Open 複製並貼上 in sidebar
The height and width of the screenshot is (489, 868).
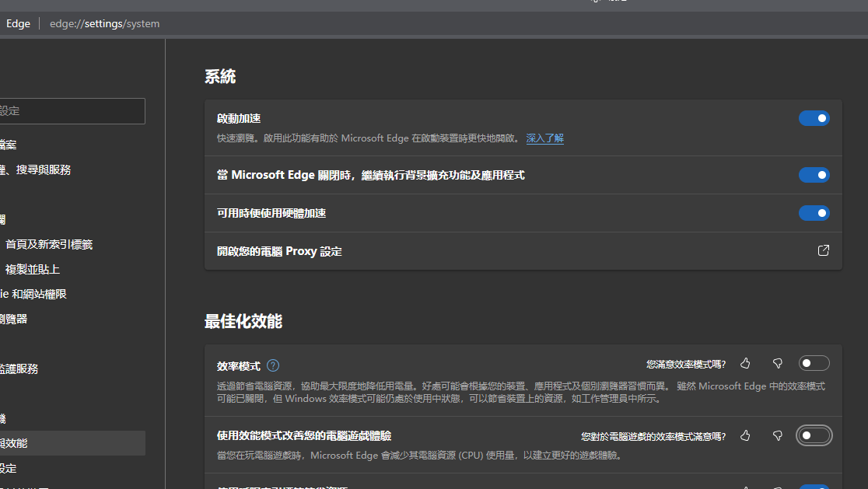coord(32,270)
